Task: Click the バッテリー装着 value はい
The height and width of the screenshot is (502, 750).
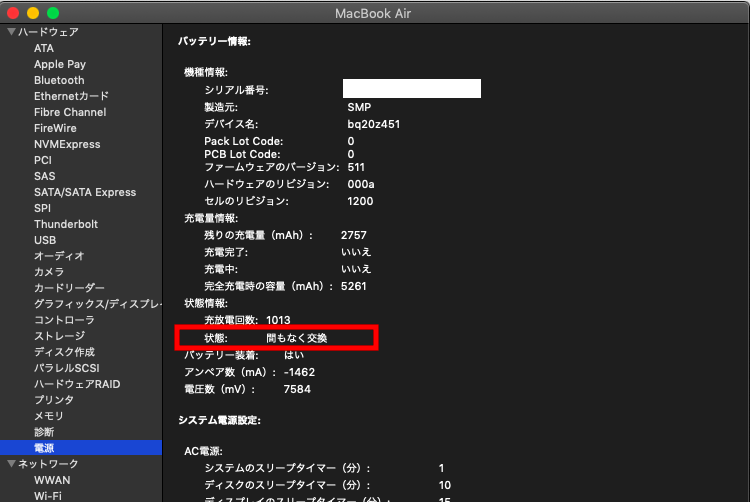Action: coord(294,355)
